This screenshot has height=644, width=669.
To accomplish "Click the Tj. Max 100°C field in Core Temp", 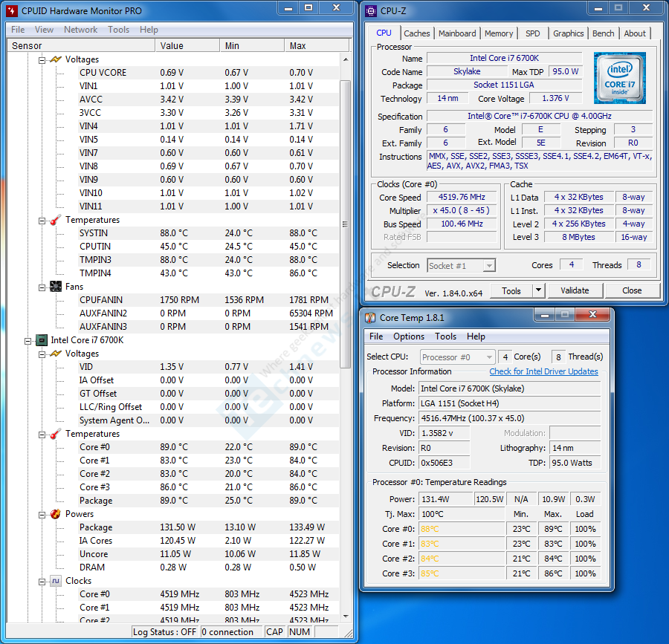I will click(x=462, y=514).
